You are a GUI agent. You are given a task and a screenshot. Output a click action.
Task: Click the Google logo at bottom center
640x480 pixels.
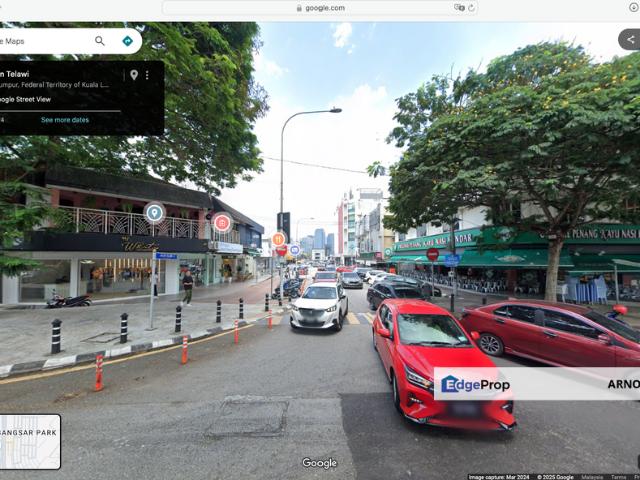point(320,463)
